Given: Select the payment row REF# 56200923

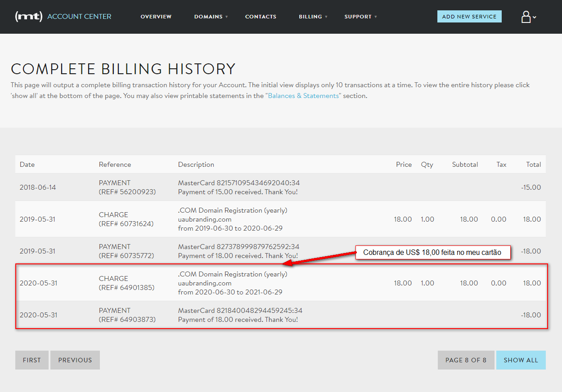Looking at the screenshot, I should point(127,187).
